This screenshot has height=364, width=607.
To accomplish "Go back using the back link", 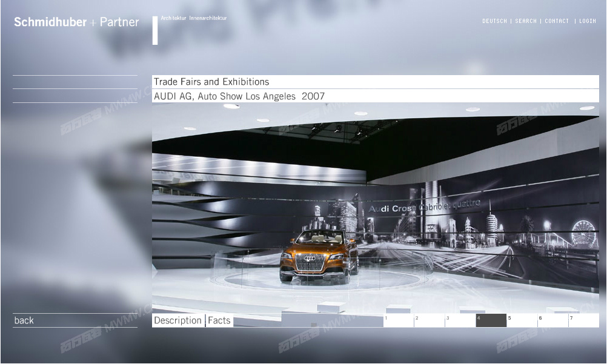I will point(24,320).
